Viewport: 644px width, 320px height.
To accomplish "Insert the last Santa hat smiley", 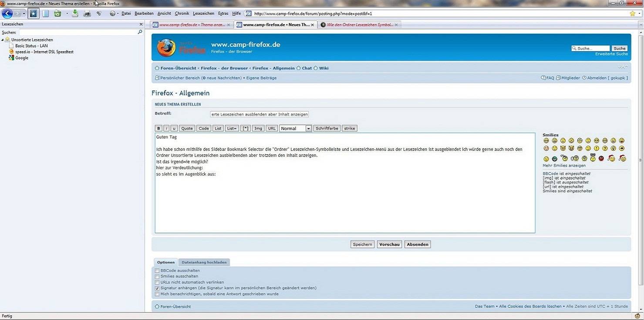I will click(622, 158).
